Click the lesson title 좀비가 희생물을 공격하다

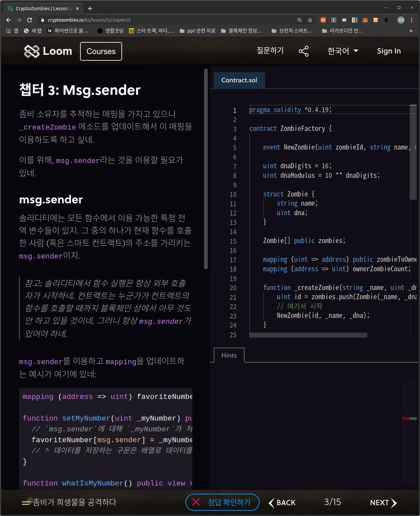pos(74,502)
